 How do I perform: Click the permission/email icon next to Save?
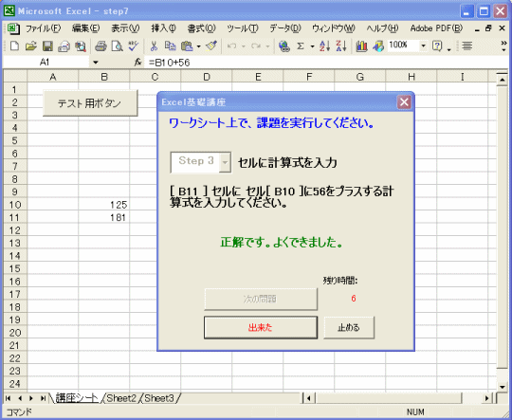coord(64,46)
